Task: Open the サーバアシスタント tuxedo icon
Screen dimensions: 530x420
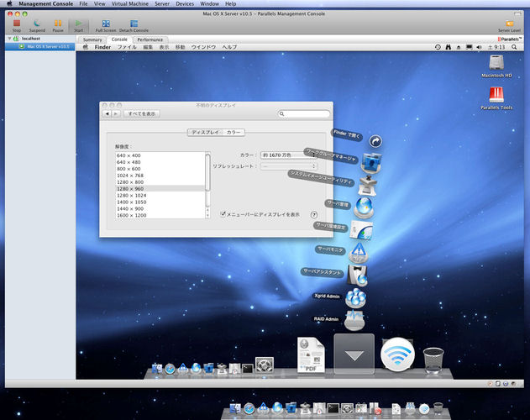Action: tap(358, 276)
